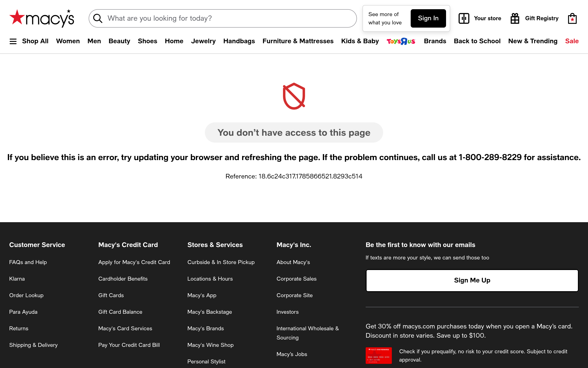This screenshot has width=588, height=368.
Task: Click the 'You don't have access' heading
Action: coord(294,133)
